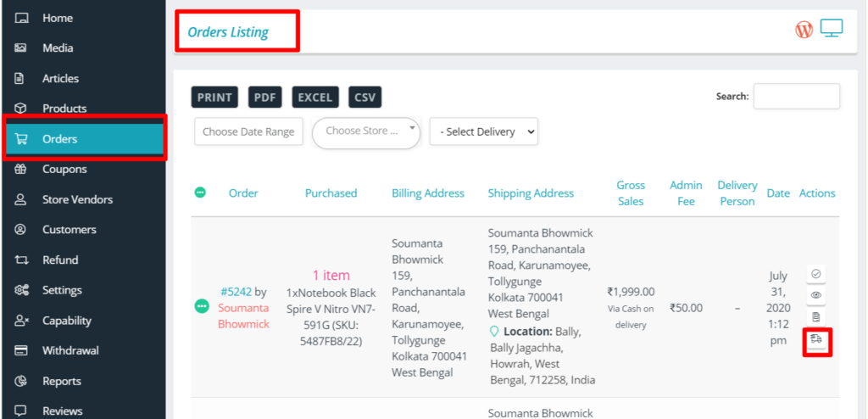The height and width of the screenshot is (419, 868).
Task: Click the Reports pie chart icon
Action: (x=21, y=381)
